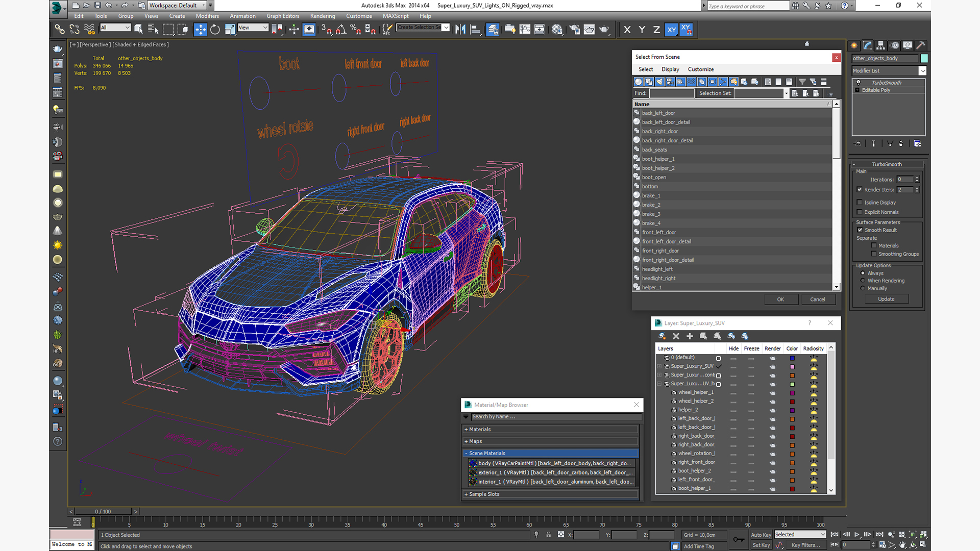The height and width of the screenshot is (551, 980).
Task: Open the MAXScript menu
Action: point(396,16)
